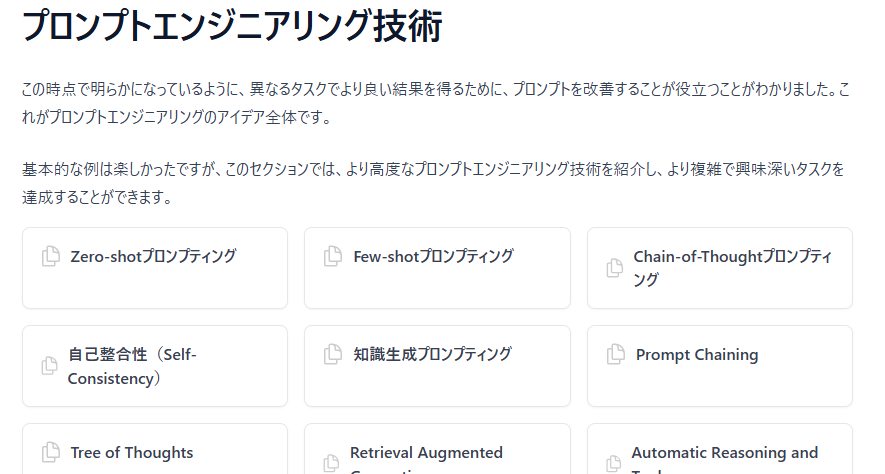885x474 pixels.
Task: Click the Retrieval Augmented card's document icon
Action: 333,463
